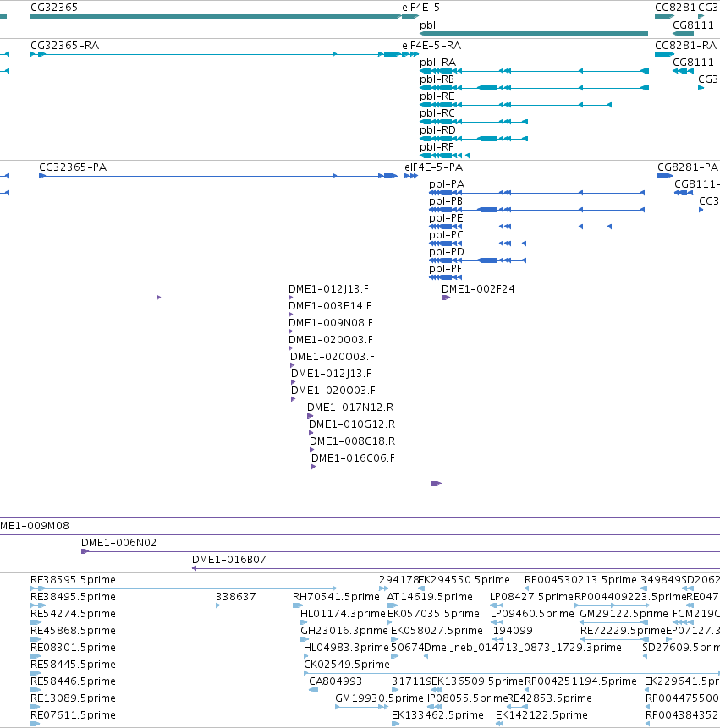Select the RE38595.5prime EST label

coord(73,580)
